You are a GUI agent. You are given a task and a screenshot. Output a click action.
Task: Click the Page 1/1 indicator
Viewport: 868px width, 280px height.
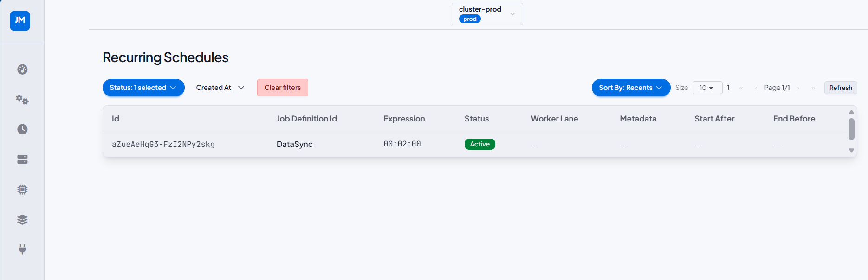click(x=777, y=88)
